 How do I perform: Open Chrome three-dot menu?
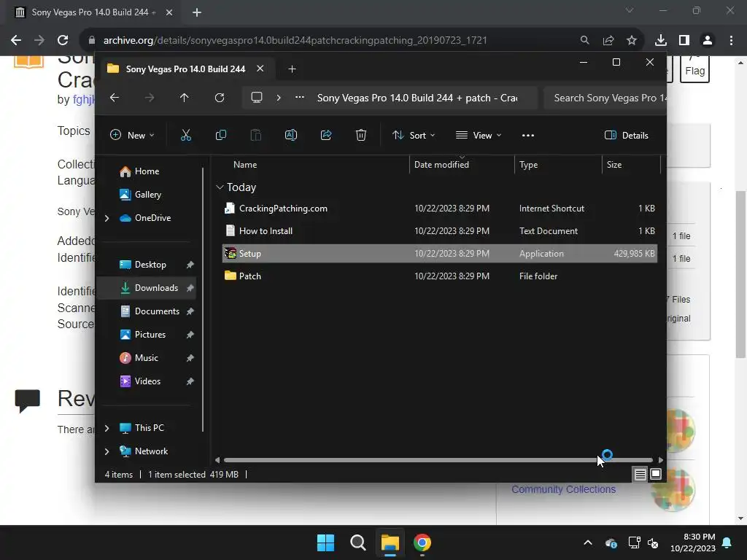pos(731,40)
